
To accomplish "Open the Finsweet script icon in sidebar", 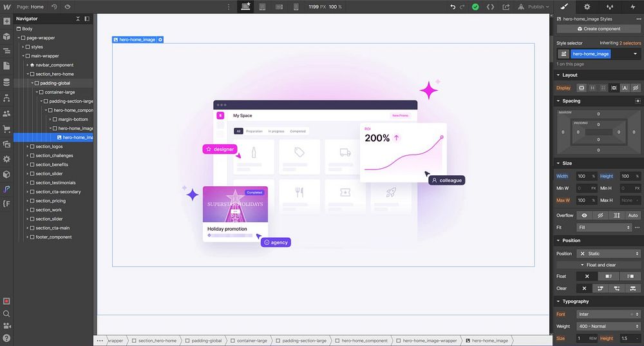I will click(x=6, y=189).
